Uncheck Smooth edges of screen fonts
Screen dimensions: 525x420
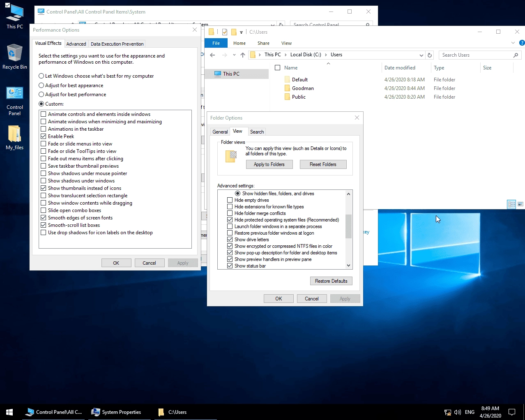click(x=43, y=218)
